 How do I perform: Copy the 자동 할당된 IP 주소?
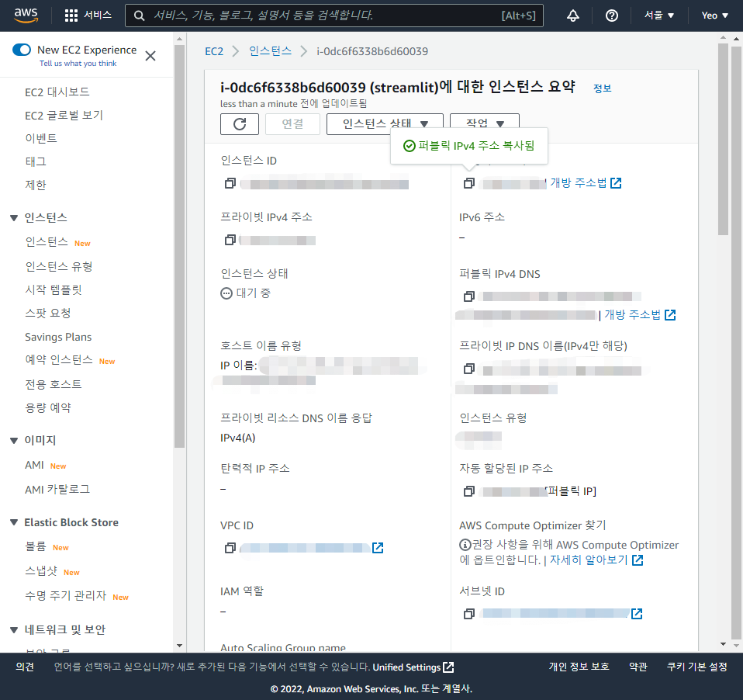coord(468,491)
